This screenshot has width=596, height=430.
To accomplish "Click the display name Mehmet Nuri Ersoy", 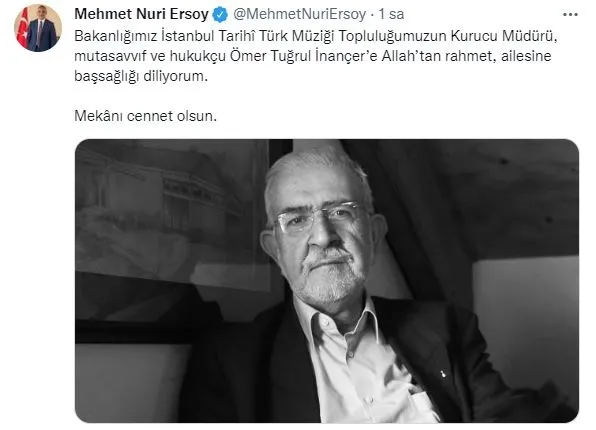I will point(141,14).
